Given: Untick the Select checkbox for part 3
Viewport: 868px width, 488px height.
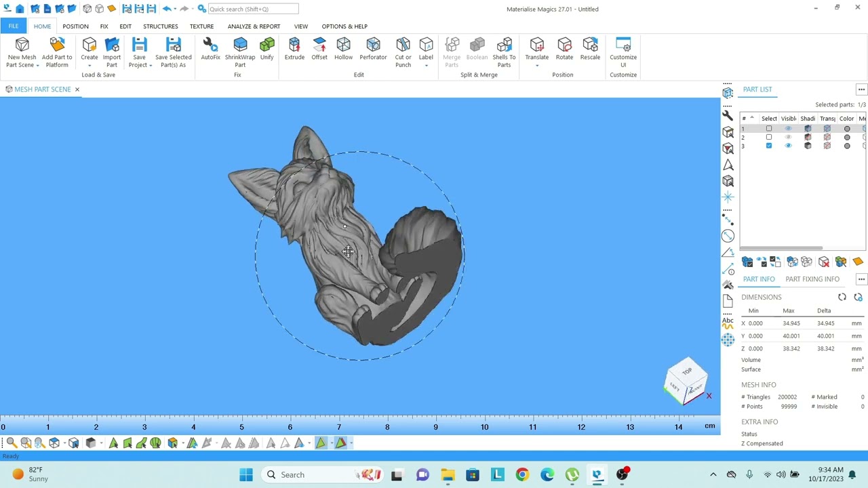Looking at the screenshot, I should [769, 146].
